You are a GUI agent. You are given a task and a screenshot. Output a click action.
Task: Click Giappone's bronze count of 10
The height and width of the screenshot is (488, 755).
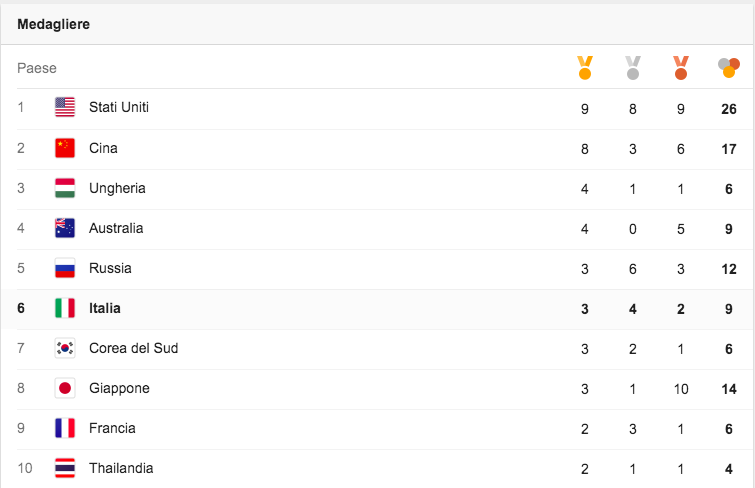(681, 388)
